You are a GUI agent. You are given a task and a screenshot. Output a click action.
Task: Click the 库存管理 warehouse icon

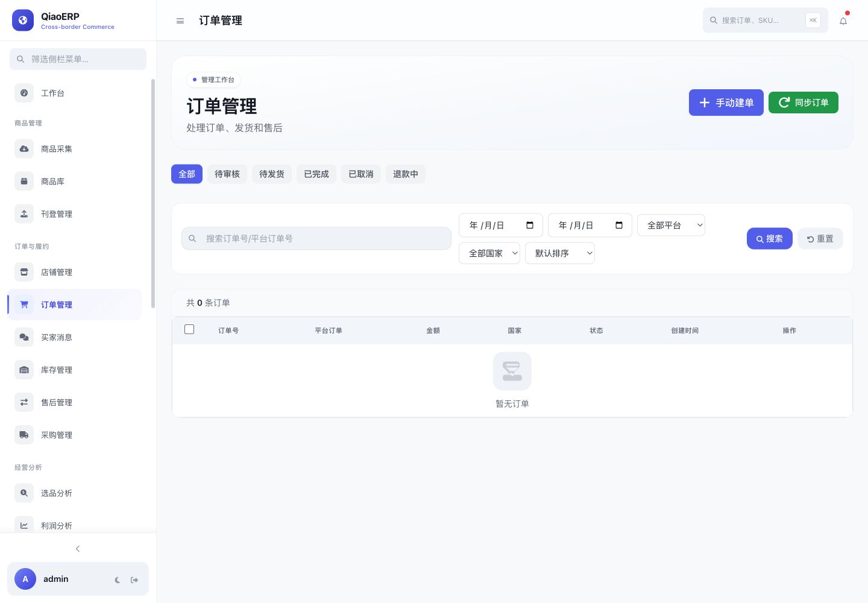pyautogui.click(x=24, y=370)
